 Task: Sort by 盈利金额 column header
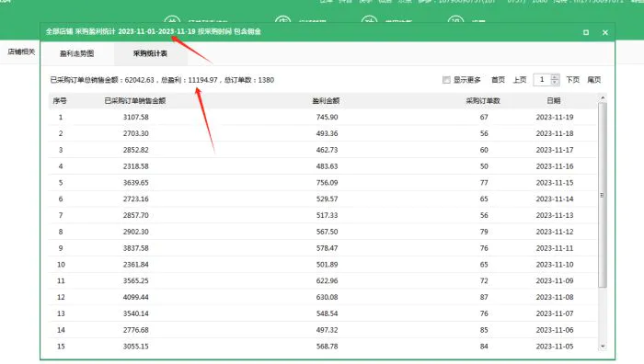pyautogui.click(x=326, y=100)
